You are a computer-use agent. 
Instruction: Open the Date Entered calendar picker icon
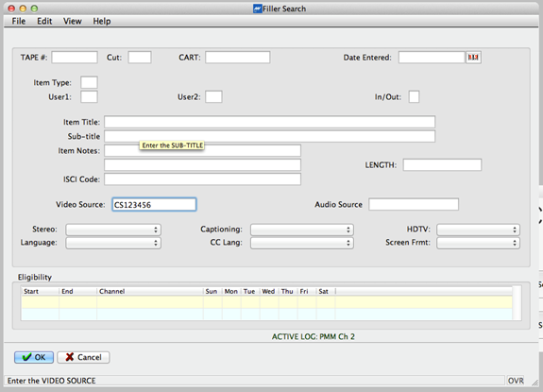click(473, 58)
